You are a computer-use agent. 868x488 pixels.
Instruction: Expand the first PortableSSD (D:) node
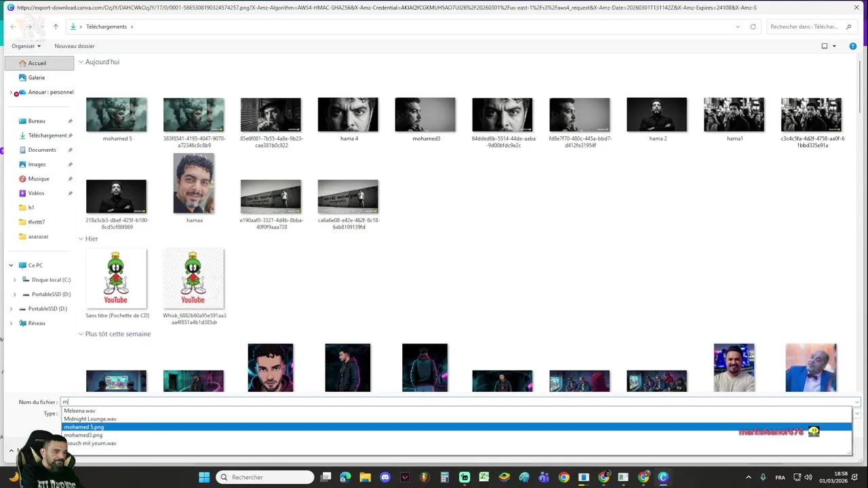[15, 294]
